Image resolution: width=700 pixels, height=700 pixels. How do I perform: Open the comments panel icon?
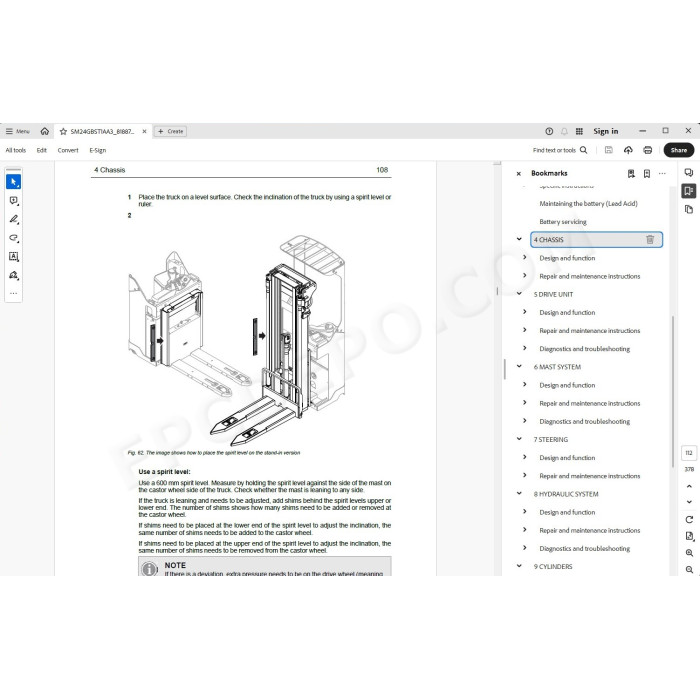click(688, 173)
